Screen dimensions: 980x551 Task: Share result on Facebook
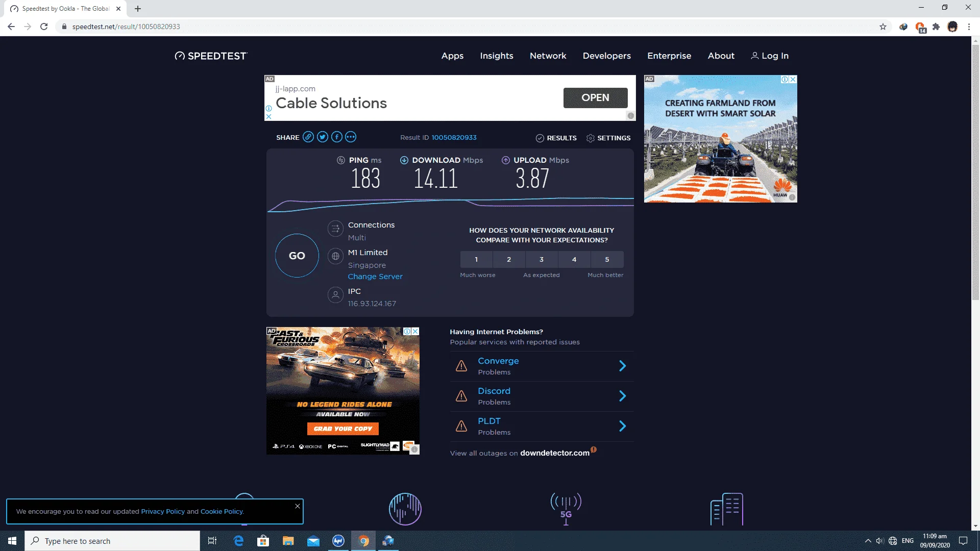click(x=337, y=137)
